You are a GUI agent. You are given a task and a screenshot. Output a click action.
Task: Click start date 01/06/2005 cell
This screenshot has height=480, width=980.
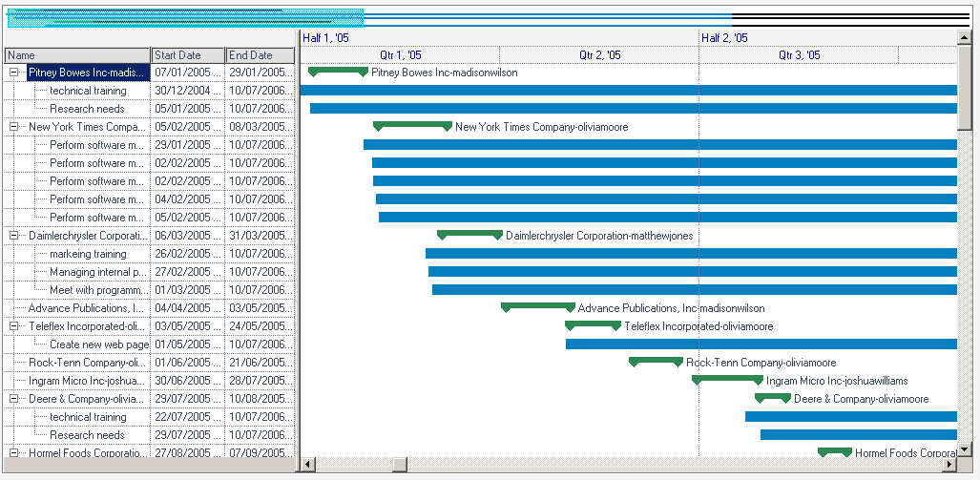[188, 363]
